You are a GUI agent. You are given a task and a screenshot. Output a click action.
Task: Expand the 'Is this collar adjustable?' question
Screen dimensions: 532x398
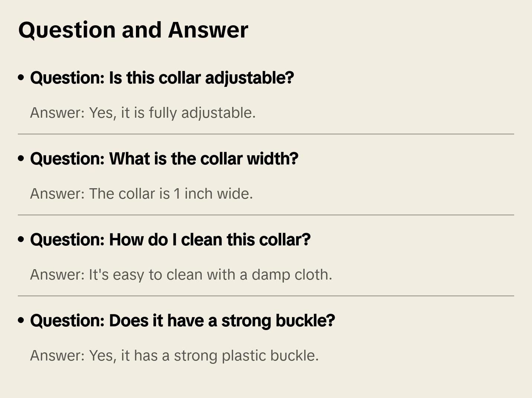tap(162, 78)
